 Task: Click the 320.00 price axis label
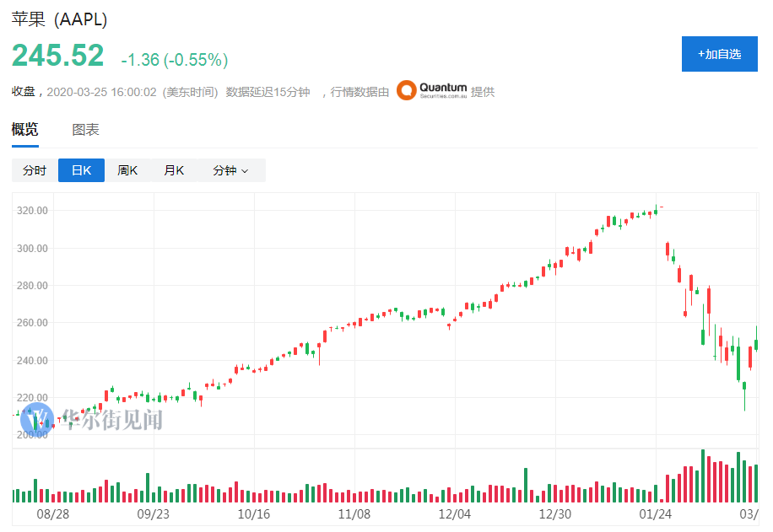33,211
